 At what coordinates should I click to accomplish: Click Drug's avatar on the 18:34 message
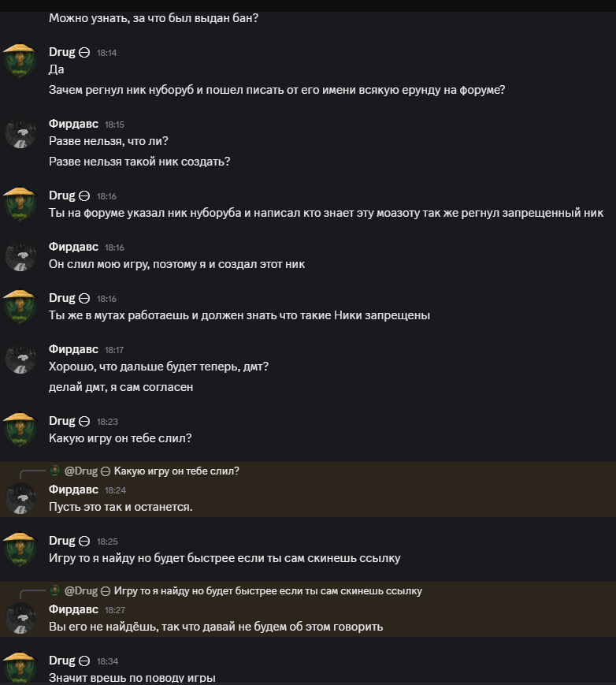(x=20, y=667)
